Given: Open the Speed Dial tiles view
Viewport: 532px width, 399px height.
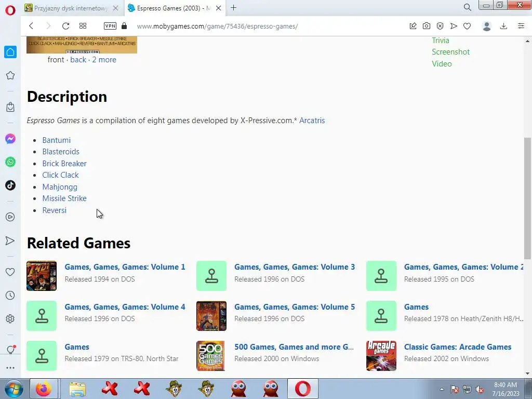Looking at the screenshot, I should (x=83, y=26).
